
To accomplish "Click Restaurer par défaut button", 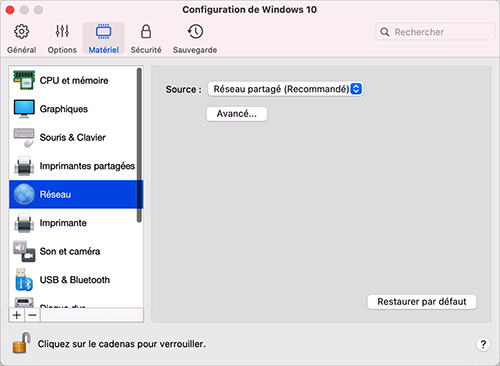I will 422,302.
